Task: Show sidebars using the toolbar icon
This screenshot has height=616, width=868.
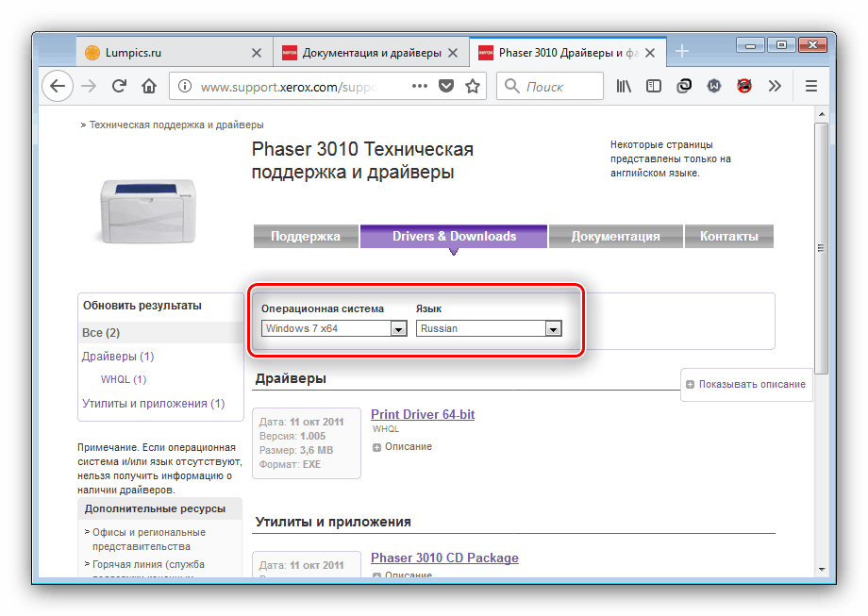Action: 653,86
